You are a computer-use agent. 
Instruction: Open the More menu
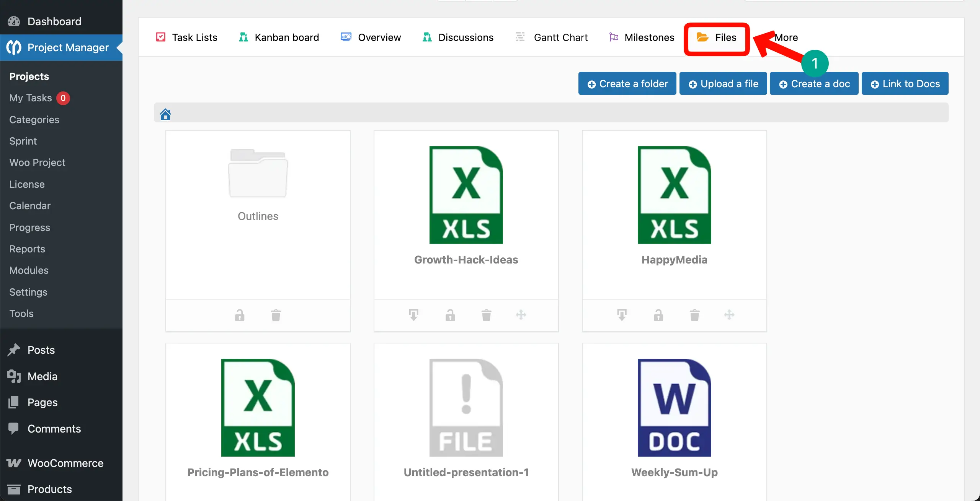point(786,37)
